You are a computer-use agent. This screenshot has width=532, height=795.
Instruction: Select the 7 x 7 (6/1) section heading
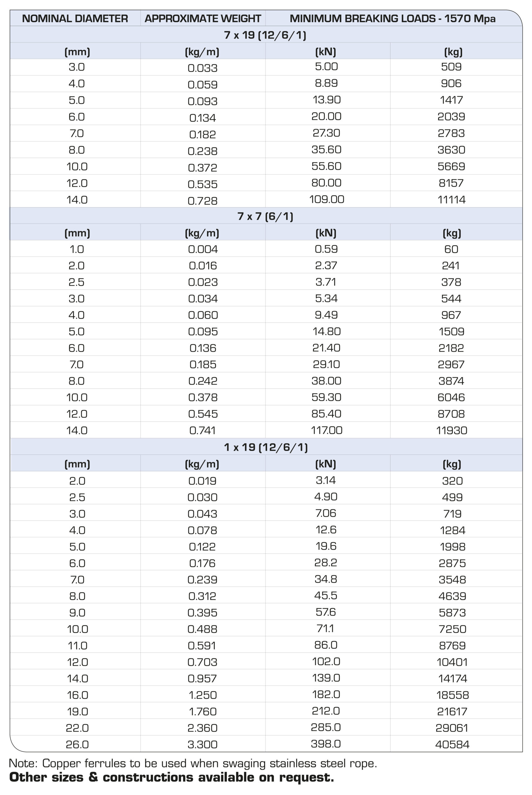click(x=265, y=216)
